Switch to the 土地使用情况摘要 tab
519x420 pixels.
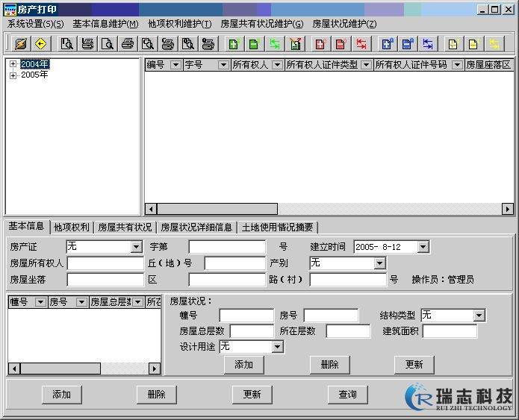[x=278, y=228]
